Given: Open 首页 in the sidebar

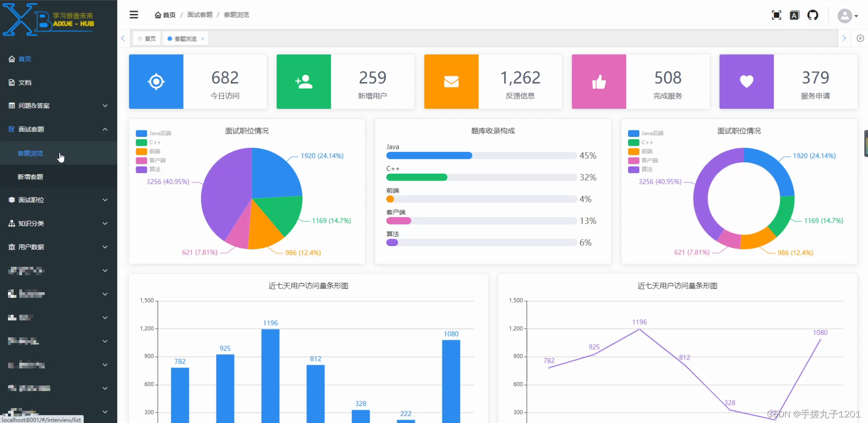Looking at the screenshot, I should [58, 59].
